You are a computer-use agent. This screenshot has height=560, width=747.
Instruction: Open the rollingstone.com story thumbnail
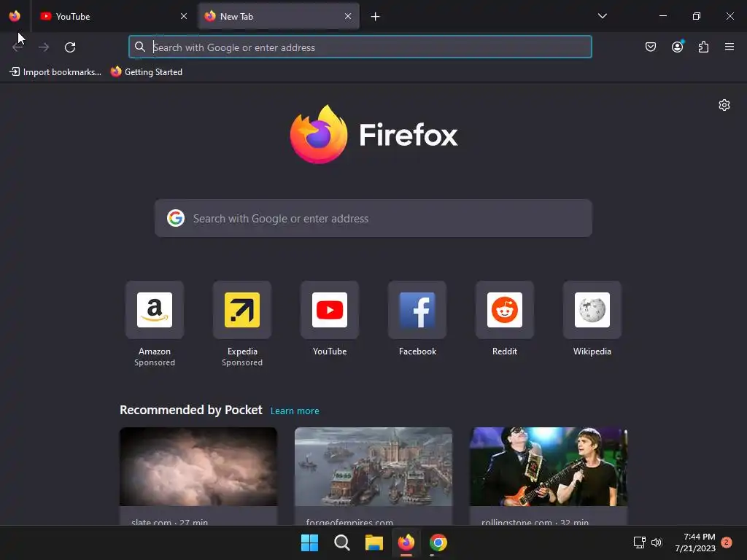[x=549, y=467]
